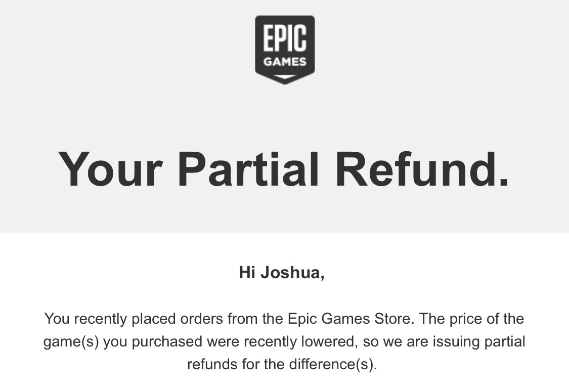Select the 'Your Partial Refund.' heading
569x392 pixels.
(x=284, y=169)
